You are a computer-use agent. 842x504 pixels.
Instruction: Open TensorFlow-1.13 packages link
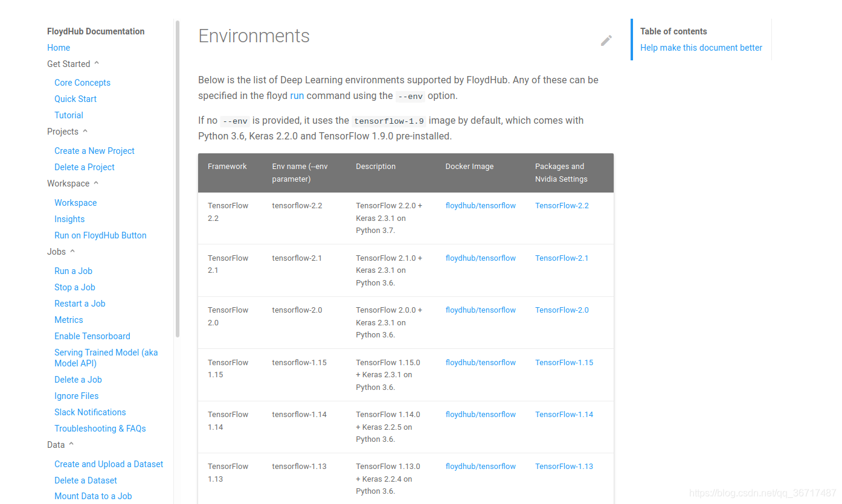tap(564, 467)
